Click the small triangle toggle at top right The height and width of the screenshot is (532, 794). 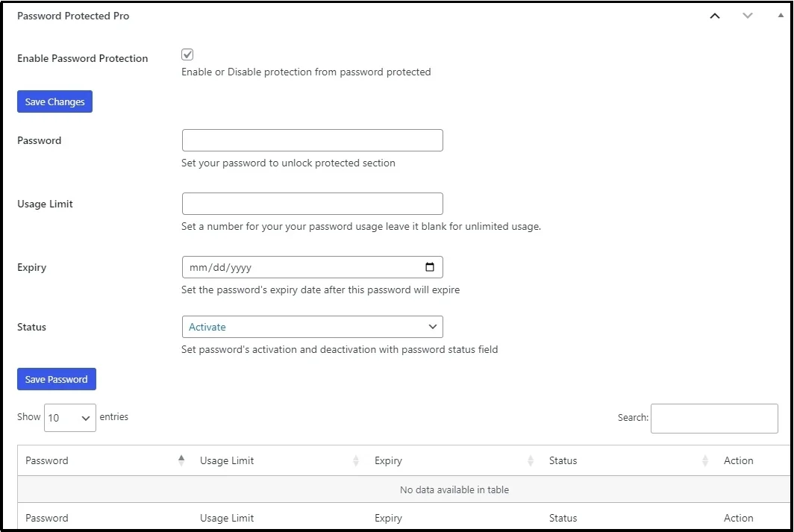781,15
